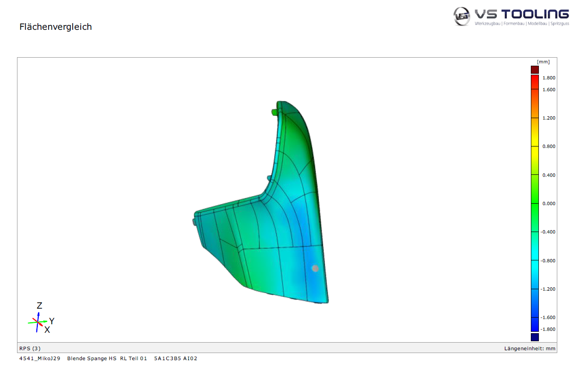The image size is (588, 371).
Task: Select the 0.000 legend tick label
Action: (x=549, y=204)
